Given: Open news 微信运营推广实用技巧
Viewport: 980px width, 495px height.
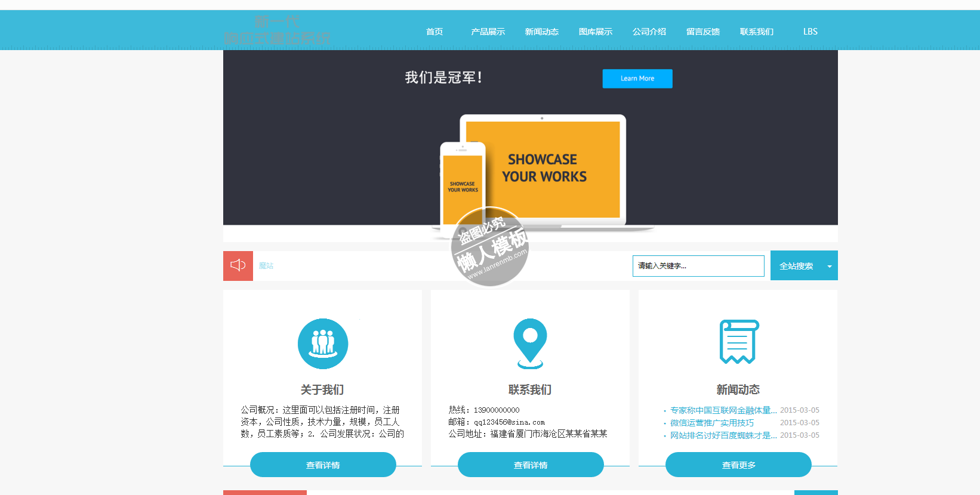Looking at the screenshot, I should pos(712,423).
